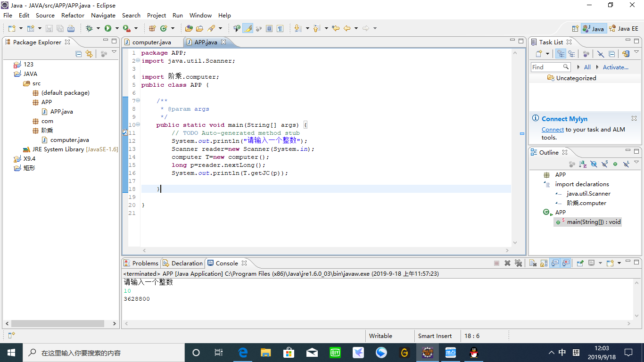Toggle Link with Editor in Package Explorer
The height and width of the screenshot is (362, 644).
89,54
